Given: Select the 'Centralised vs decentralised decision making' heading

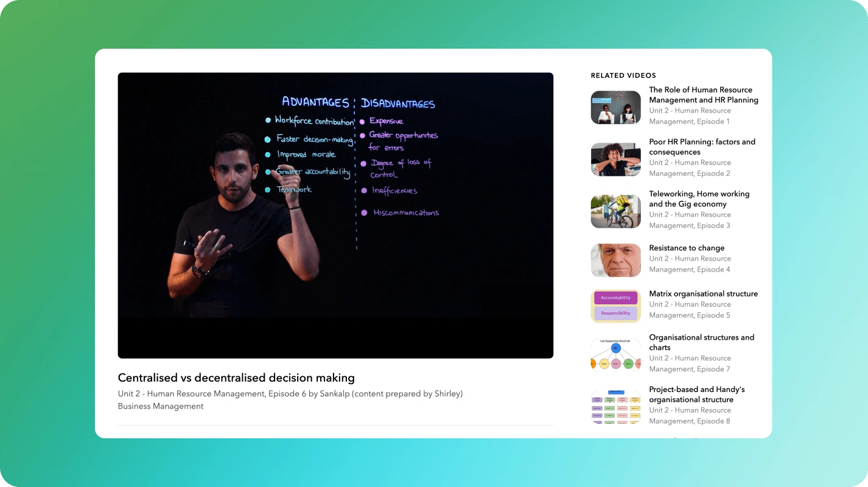Looking at the screenshot, I should point(236,377).
